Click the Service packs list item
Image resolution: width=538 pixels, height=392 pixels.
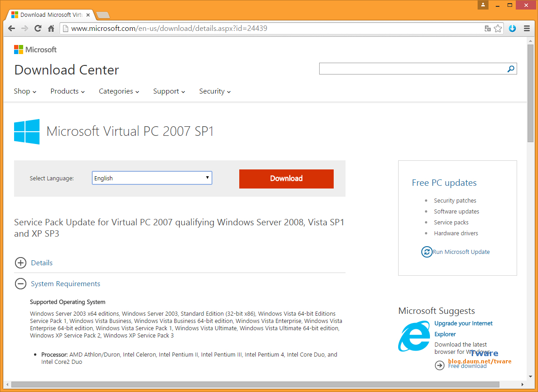(451, 223)
